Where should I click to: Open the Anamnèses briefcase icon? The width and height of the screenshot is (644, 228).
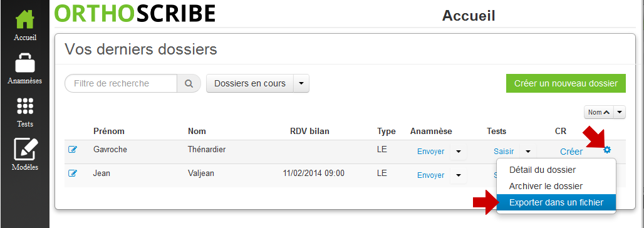[24, 63]
